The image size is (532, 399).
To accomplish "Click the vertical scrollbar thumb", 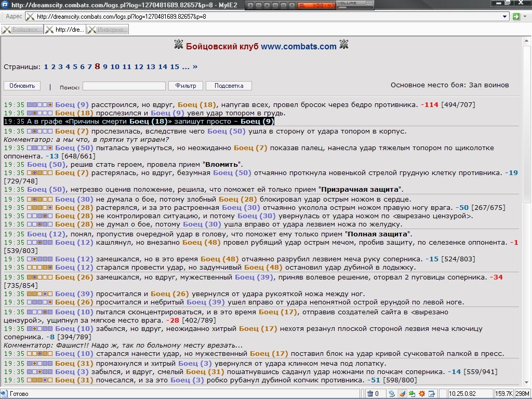I will pos(526,124).
